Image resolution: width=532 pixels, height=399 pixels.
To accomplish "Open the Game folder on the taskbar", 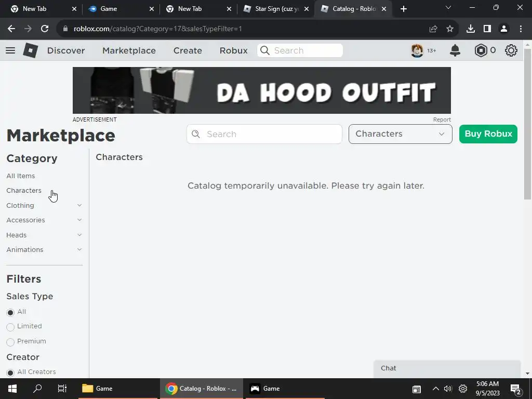I will click(x=118, y=389).
